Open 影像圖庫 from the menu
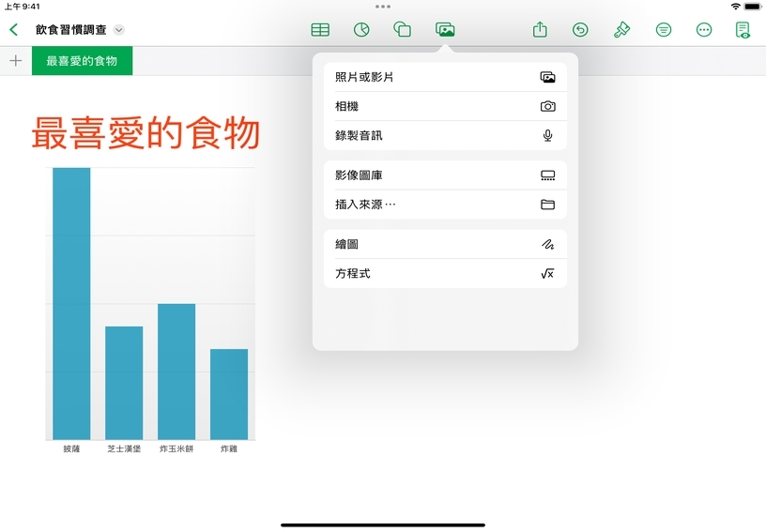Image resolution: width=766 pixels, height=532 pixels. point(445,175)
